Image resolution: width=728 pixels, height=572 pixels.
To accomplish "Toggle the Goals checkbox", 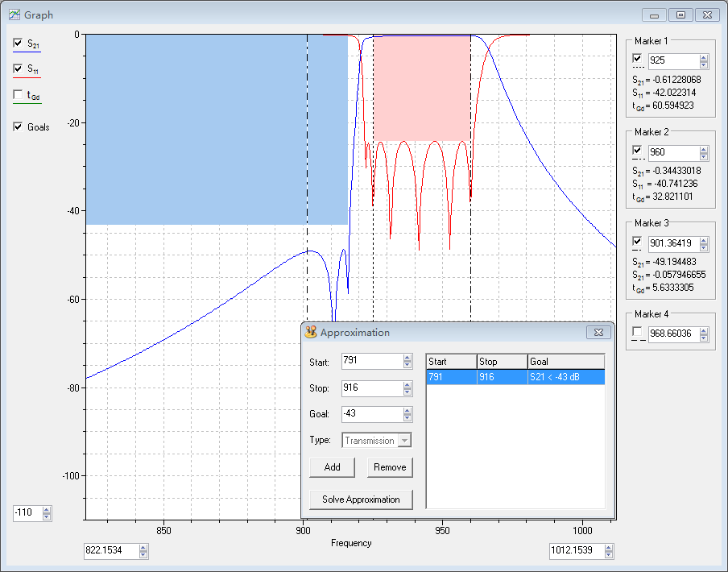I will [19, 126].
